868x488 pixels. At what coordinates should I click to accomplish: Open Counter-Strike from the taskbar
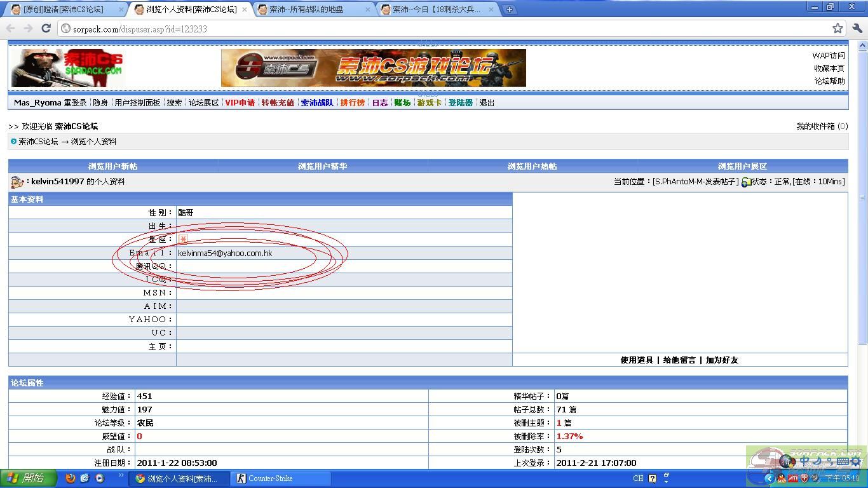[270, 478]
